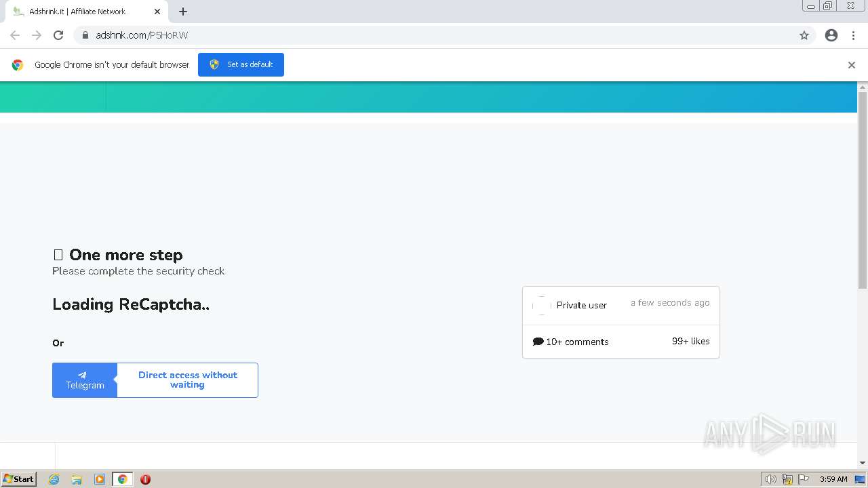Open the Chrome three-dot menu

(x=853, y=35)
